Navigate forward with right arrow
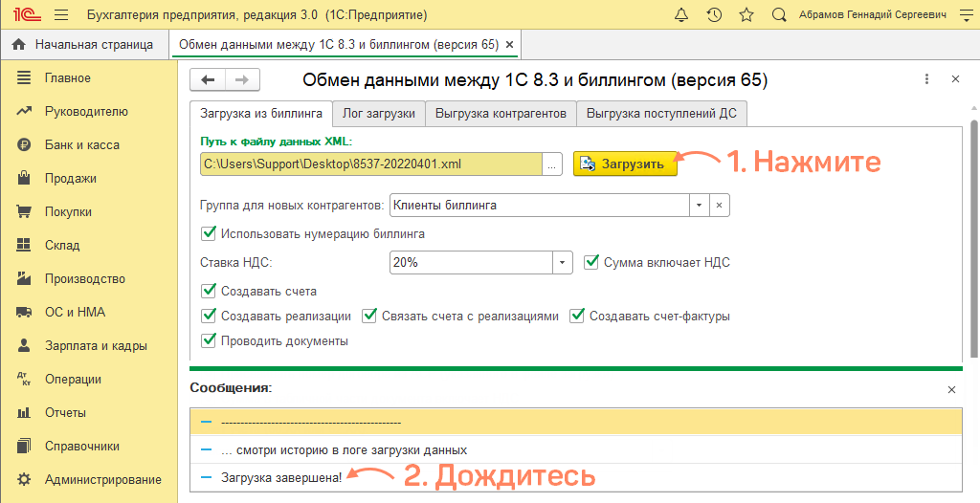 pos(242,80)
